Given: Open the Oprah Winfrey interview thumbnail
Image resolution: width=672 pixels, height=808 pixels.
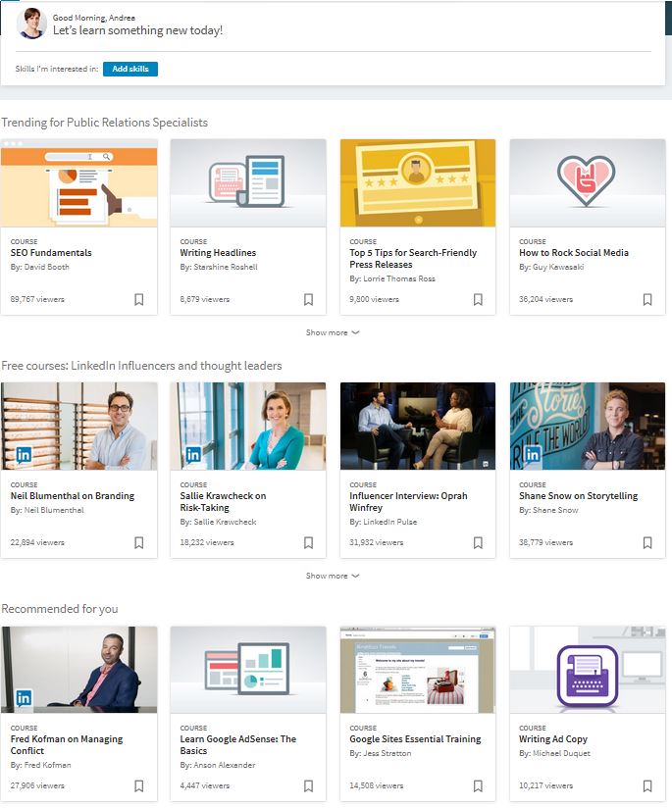Looking at the screenshot, I should [x=418, y=427].
